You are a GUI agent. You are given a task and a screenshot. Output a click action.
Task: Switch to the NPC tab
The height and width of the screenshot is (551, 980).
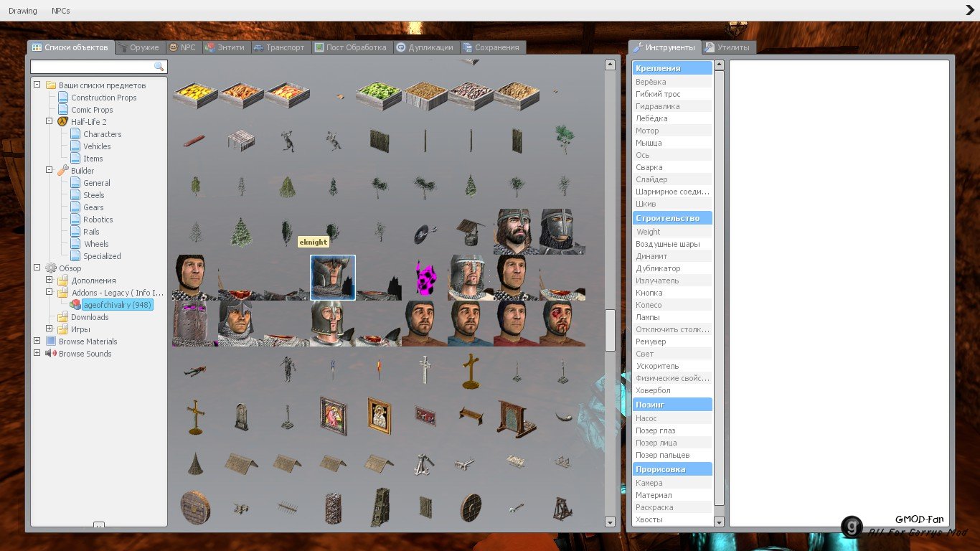pos(183,47)
